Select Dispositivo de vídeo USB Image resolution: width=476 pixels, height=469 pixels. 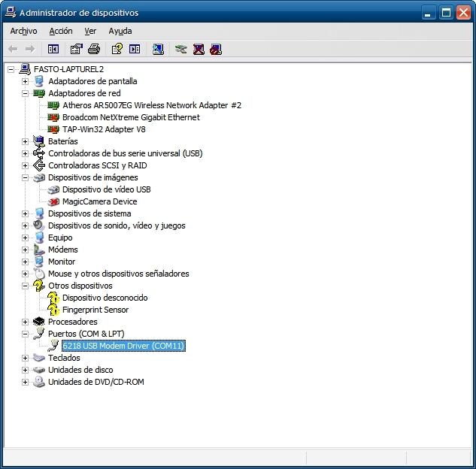pyautogui.click(x=107, y=189)
